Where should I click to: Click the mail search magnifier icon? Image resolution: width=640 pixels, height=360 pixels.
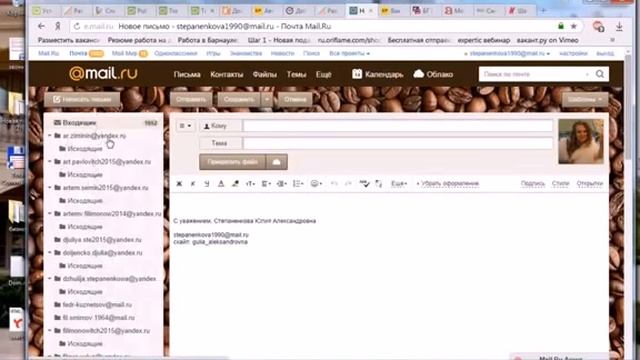tap(600, 74)
